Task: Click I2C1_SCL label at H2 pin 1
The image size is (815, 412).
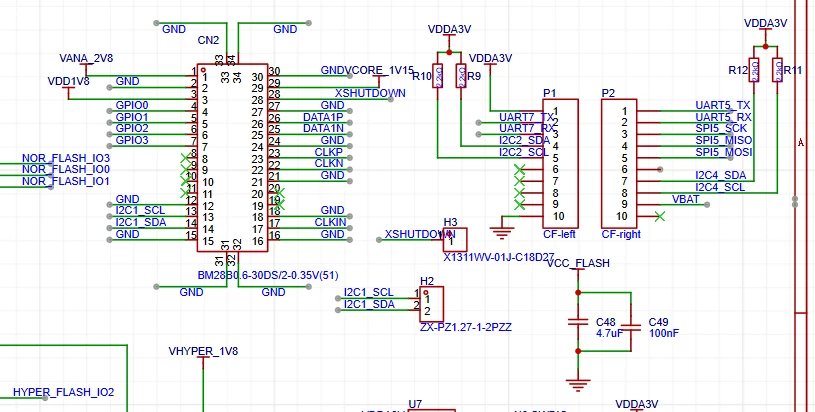Action: [369, 293]
